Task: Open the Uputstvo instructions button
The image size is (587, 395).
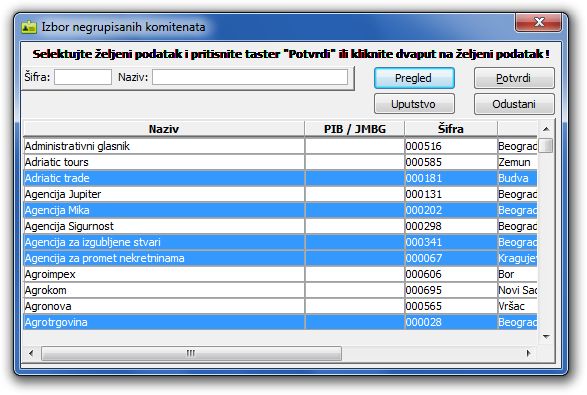Action: point(414,104)
